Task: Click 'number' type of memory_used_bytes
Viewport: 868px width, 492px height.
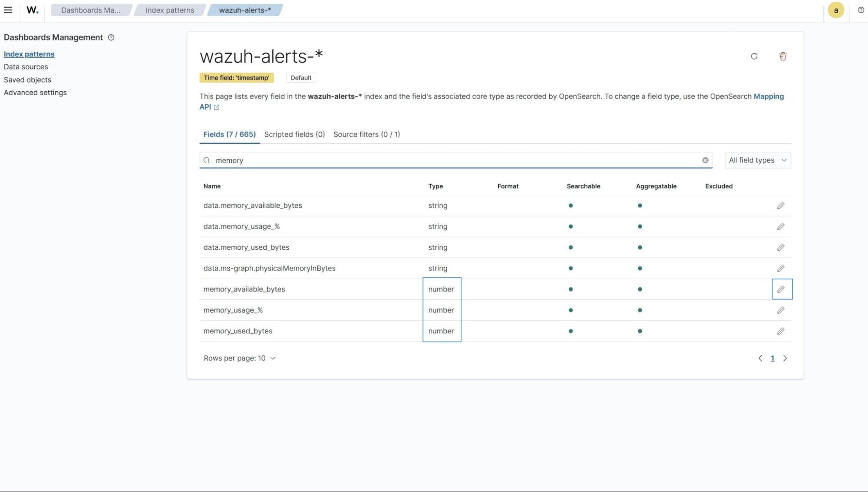Action: (x=441, y=331)
